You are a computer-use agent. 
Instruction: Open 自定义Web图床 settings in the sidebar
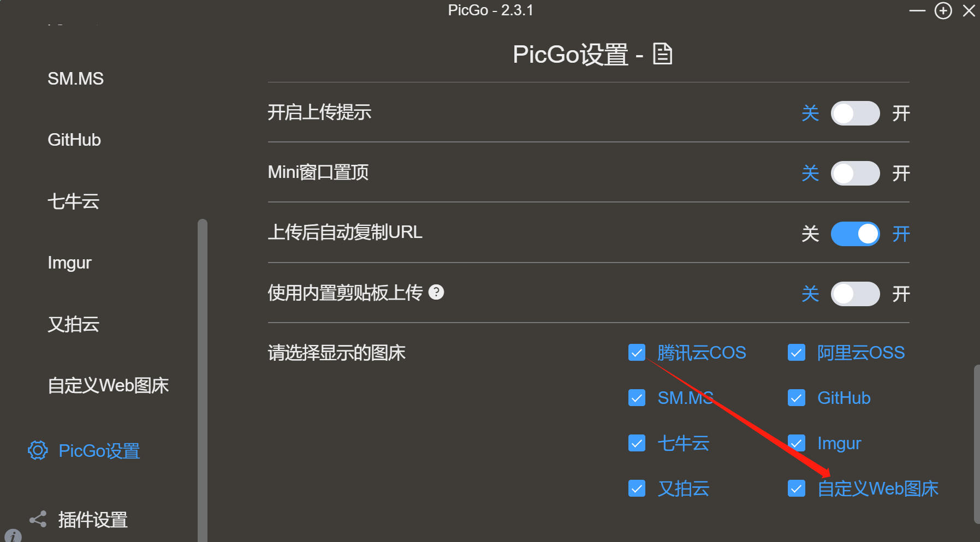click(x=108, y=385)
